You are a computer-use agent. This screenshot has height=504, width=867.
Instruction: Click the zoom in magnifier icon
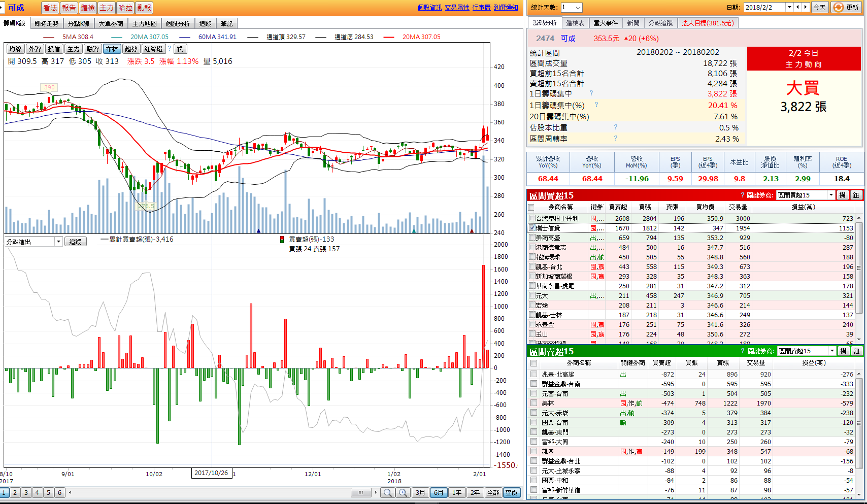pos(403,492)
